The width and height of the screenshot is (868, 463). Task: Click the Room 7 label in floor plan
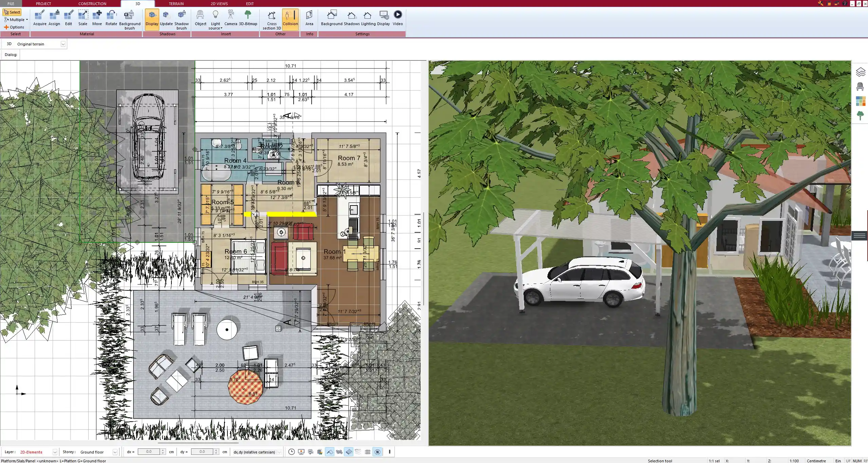(x=349, y=158)
